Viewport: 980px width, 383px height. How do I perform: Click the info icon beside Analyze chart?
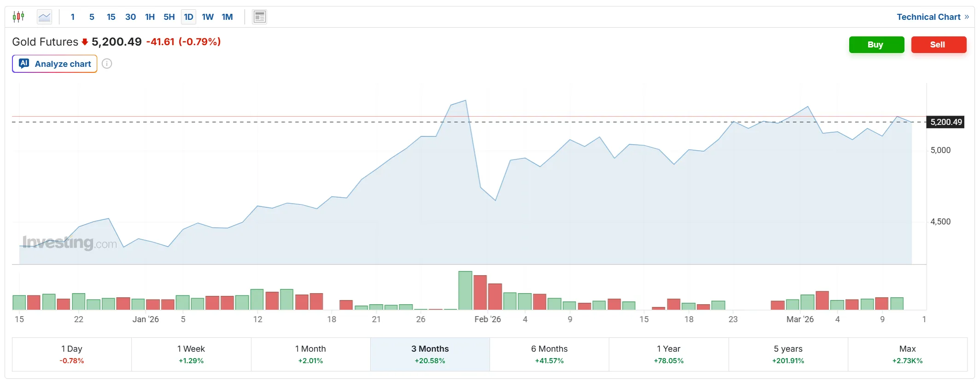coord(107,64)
